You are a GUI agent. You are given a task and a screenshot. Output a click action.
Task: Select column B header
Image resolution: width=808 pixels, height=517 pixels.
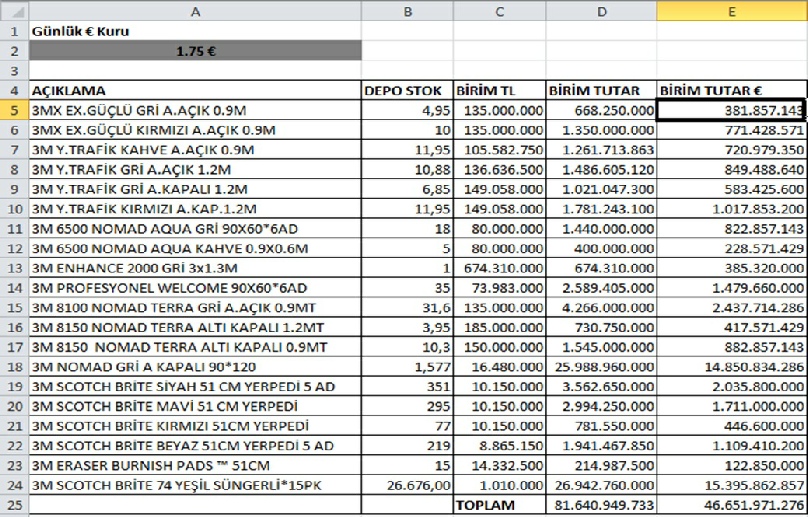[407, 11]
